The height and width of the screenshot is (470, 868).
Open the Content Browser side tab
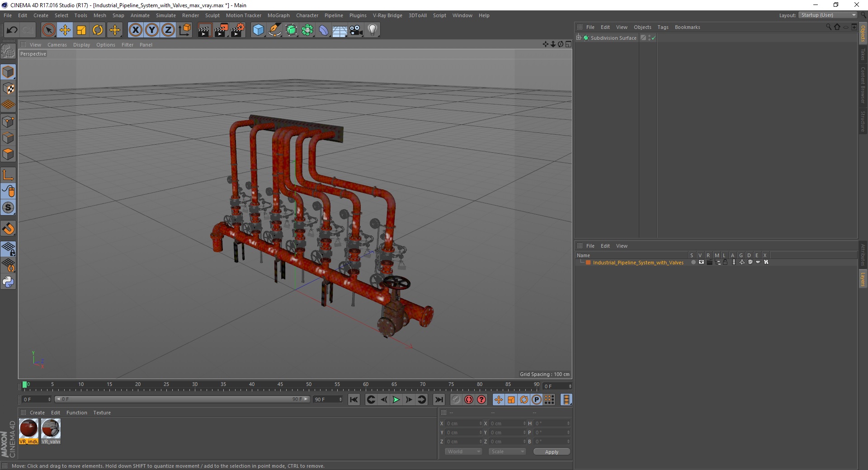pos(863,85)
